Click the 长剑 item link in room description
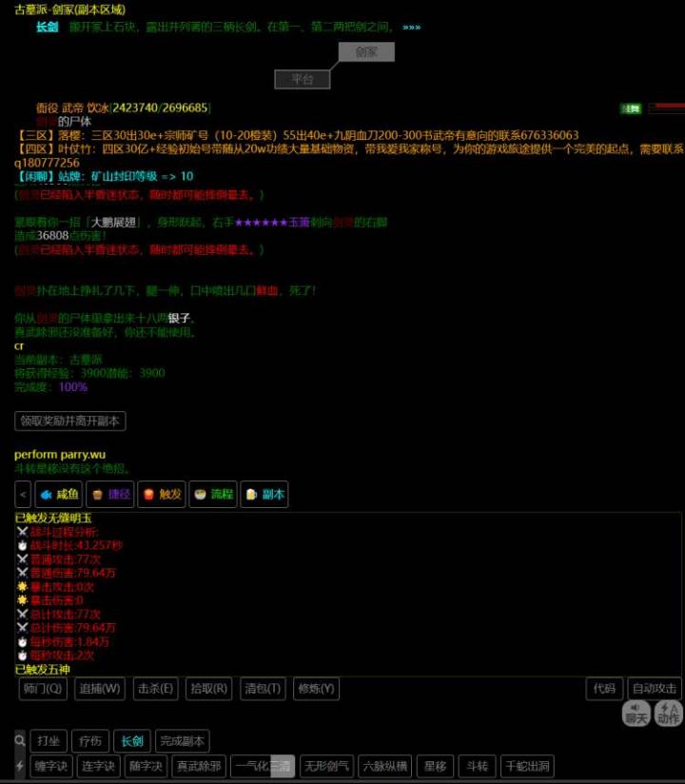The width and height of the screenshot is (685, 784). (x=47, y=27)
